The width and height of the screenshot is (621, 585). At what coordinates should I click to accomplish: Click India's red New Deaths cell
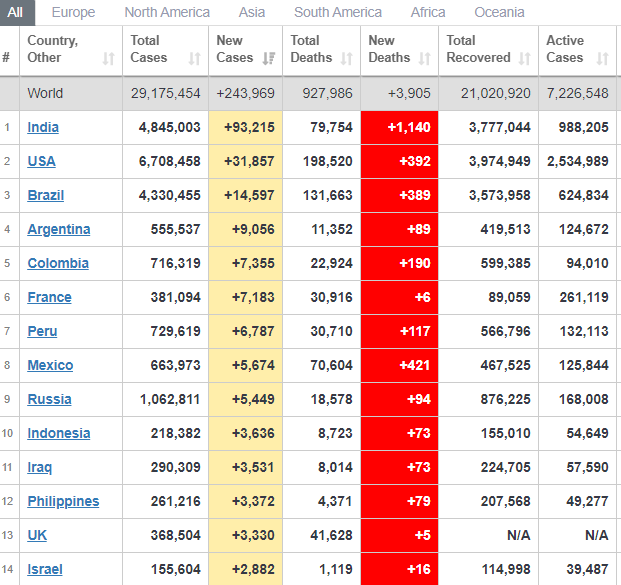[399, 127]
